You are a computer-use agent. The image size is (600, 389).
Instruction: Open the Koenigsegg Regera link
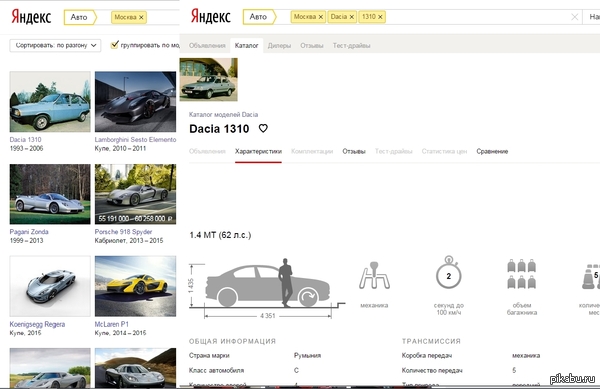pyautogui.click(x=37, y=324)
